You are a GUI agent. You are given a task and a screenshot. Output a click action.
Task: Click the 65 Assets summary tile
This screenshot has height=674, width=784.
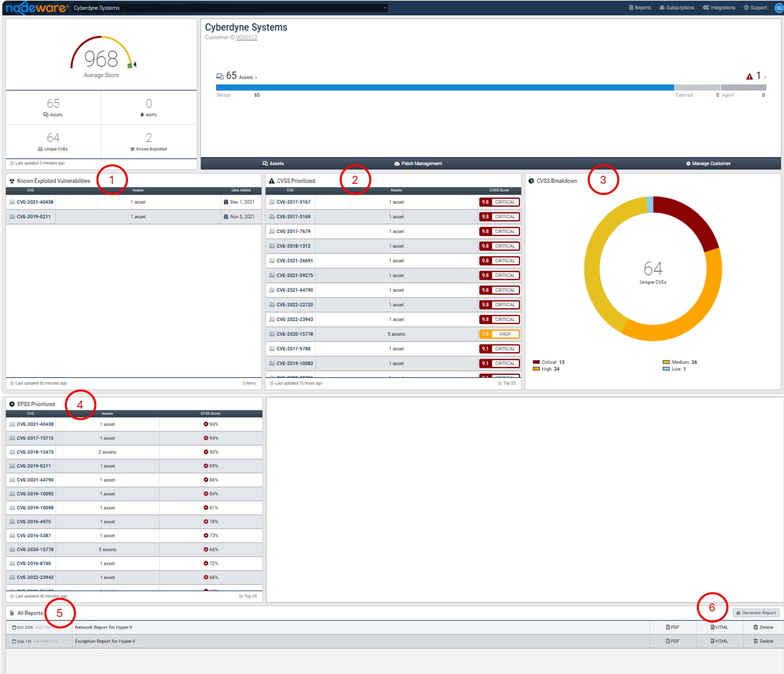pyautogui.click(x=53, y=108)
